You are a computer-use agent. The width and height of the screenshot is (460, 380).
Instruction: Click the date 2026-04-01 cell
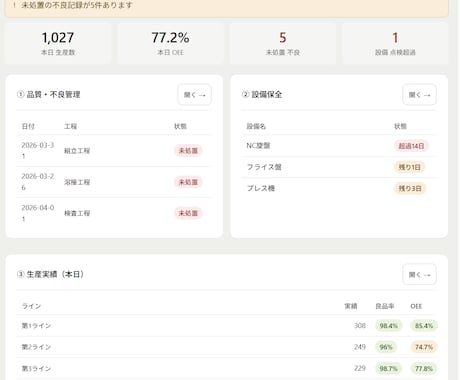coord(37,213)
